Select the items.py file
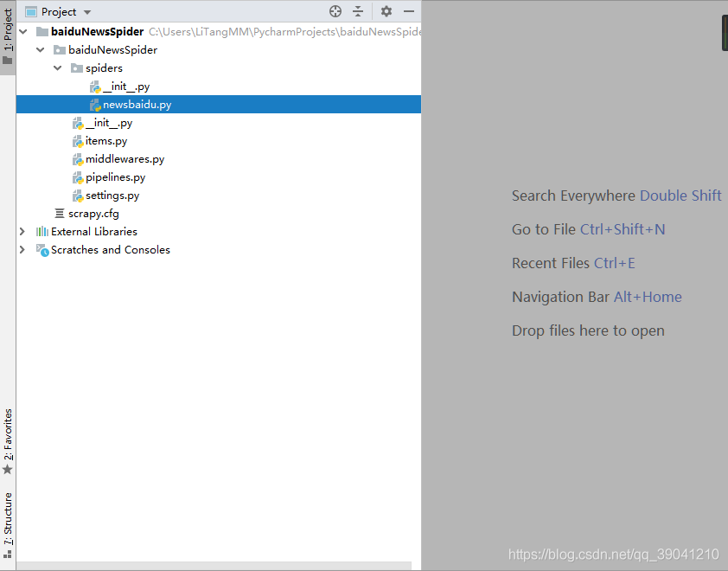This screenshot has width=728, height=571. (105, 141)
